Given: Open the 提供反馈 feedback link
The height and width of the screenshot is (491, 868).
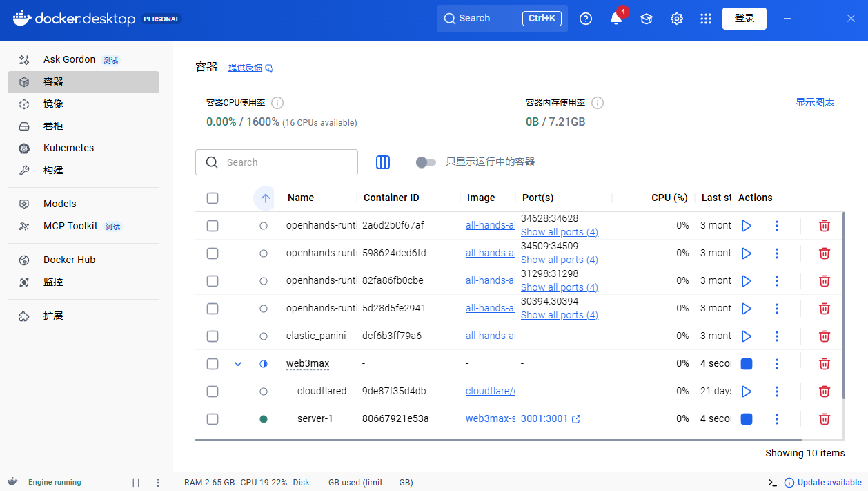Looking at the screenshot, I should pyautogui.click(x=250, y=68).
